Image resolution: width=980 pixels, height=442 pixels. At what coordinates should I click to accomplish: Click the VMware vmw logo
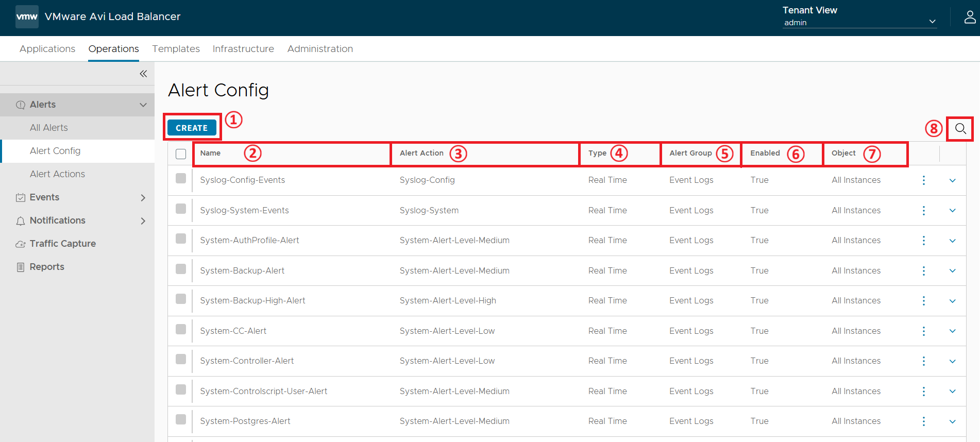click(27, 16)
